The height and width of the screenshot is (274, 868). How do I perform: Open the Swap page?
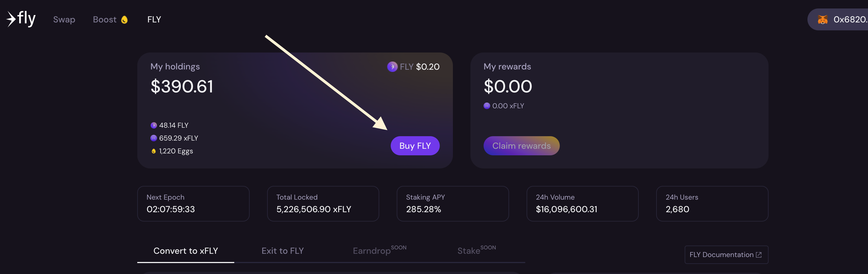[x=64, y=20]
